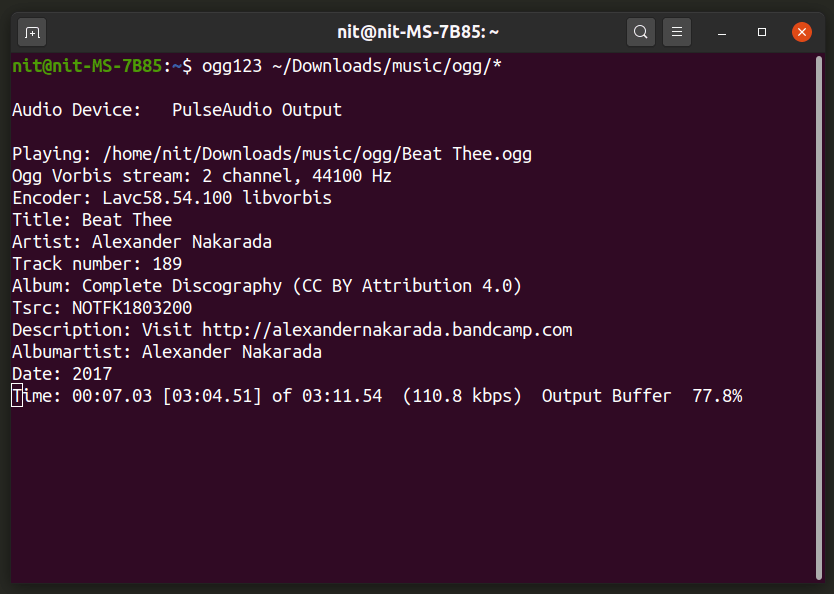Click the terminal app icon at top left
The image size is (834, 594).
point(31,31)
